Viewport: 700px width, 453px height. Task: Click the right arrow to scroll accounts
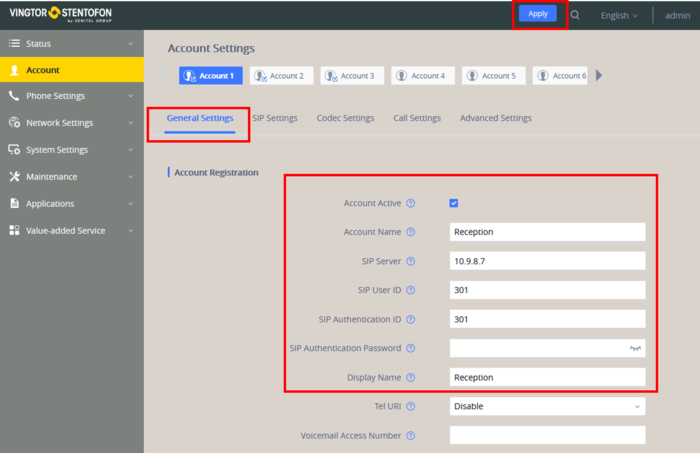pos(599,75)
